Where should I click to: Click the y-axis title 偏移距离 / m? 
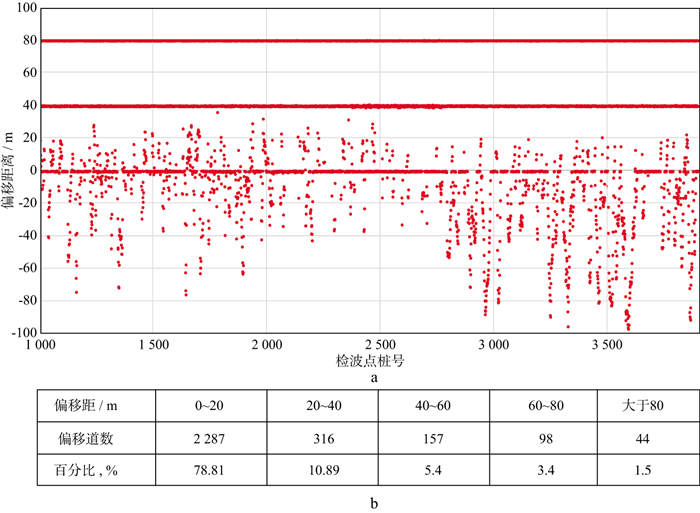click(x=9, y=171)
